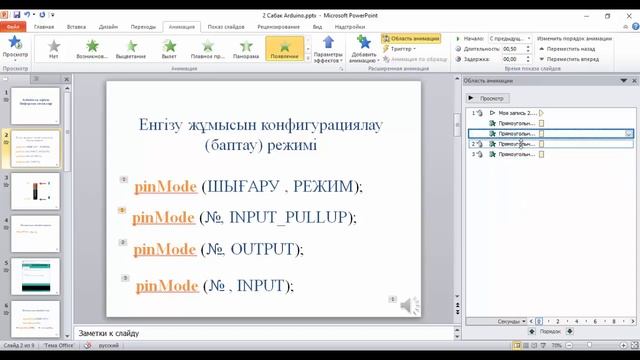The width and height of the screenshot is (640, 360).
Task: Select the Нет (None) animation effect
Action: click(53, 49)
